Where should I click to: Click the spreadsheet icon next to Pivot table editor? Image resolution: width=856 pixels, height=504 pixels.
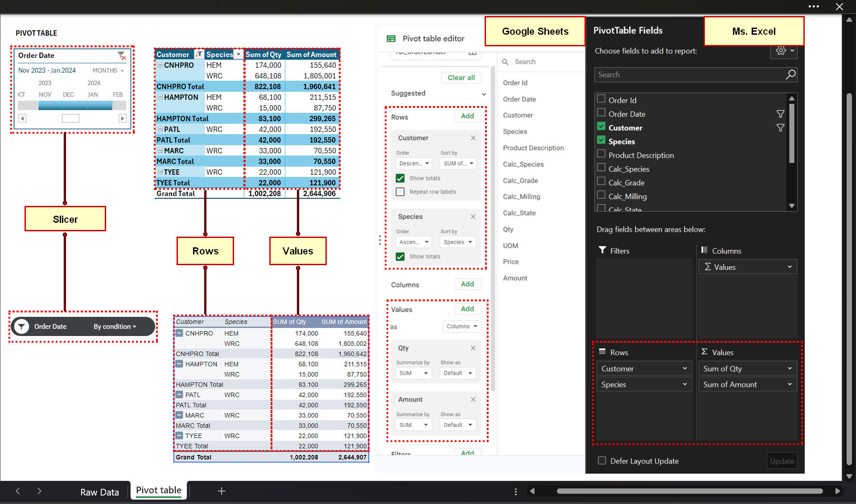coord(391,38)
